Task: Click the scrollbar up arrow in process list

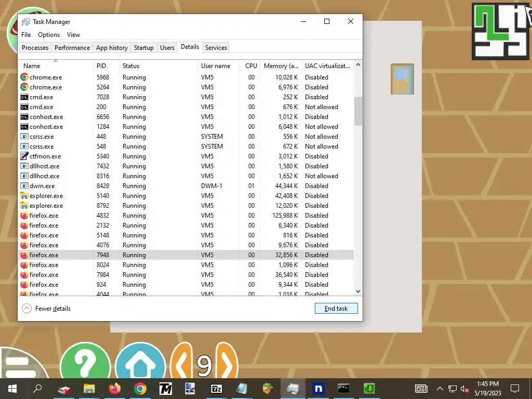Action: (x=358, y=64)
